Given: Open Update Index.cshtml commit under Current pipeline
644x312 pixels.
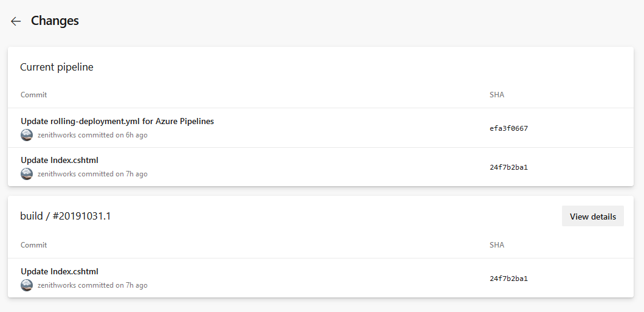Looking at the screenshot, I should pyautogui.click(x=60, y=160).
